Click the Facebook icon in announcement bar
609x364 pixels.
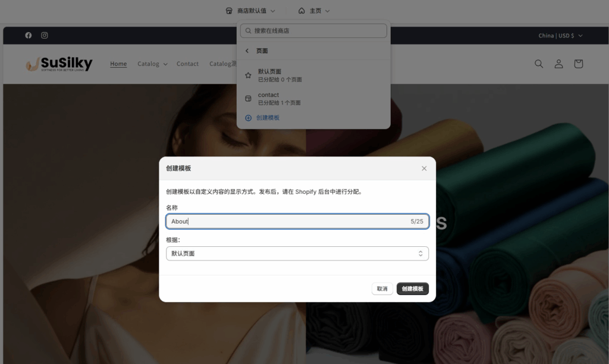tap(29, 36)
